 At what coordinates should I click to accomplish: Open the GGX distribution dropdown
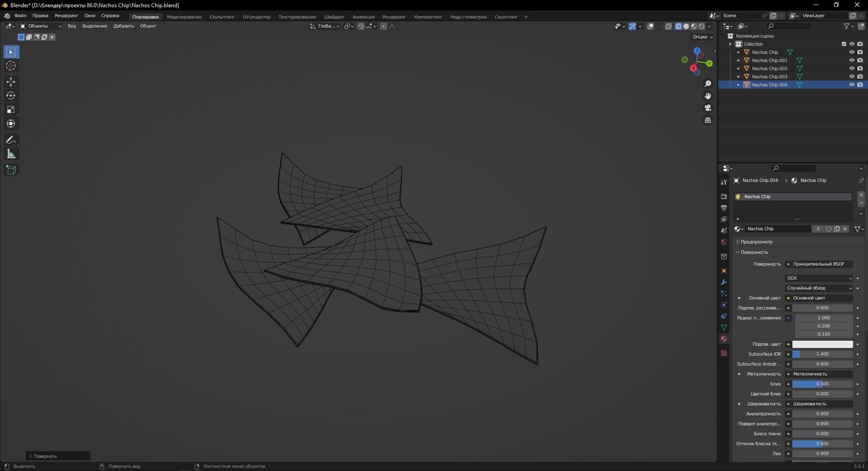click(819, 278)
